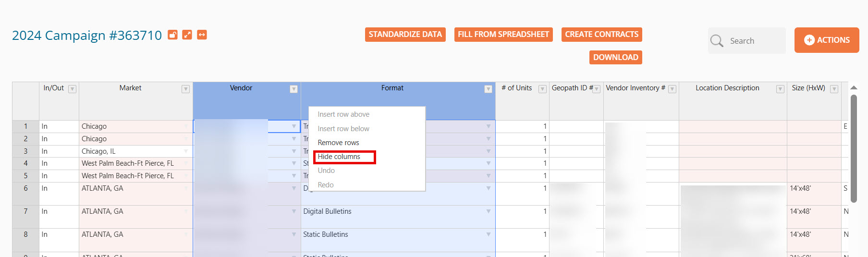This screenshot has height=257, width=868.
Task: Choose Remove rows in context menu
Action: [338, 143]
